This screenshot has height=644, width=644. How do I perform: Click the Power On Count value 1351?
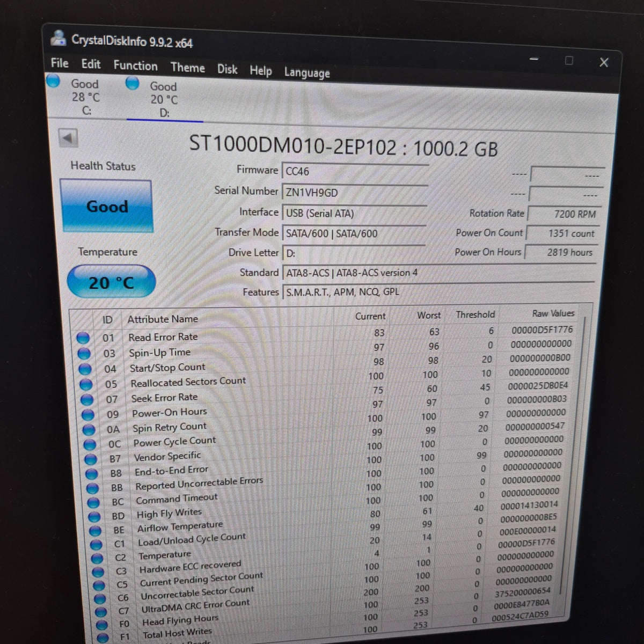[x=562, y=233]
